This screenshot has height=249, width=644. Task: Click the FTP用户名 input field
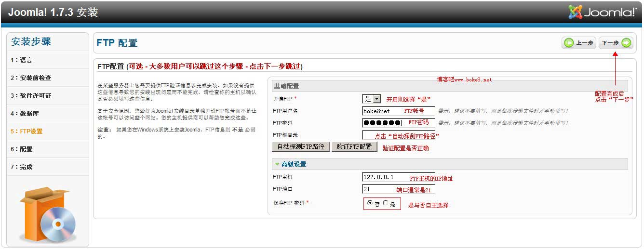click(399, 111)
